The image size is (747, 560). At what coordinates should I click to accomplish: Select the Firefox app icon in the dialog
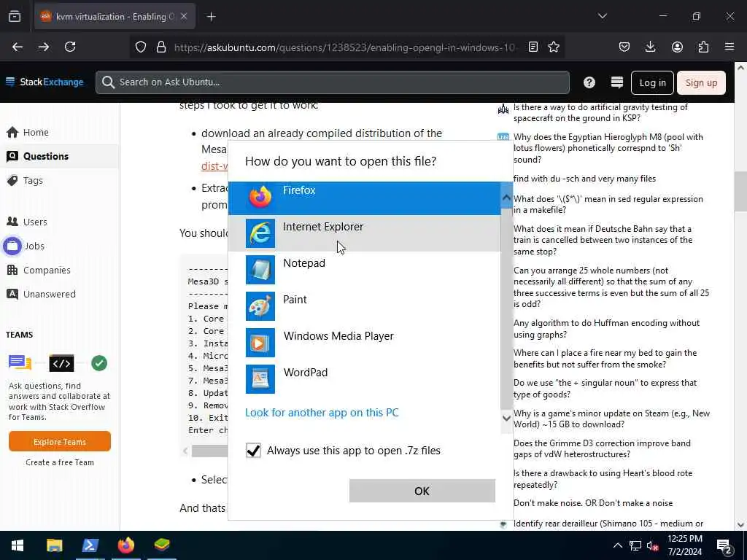click(x=260, y=197)
